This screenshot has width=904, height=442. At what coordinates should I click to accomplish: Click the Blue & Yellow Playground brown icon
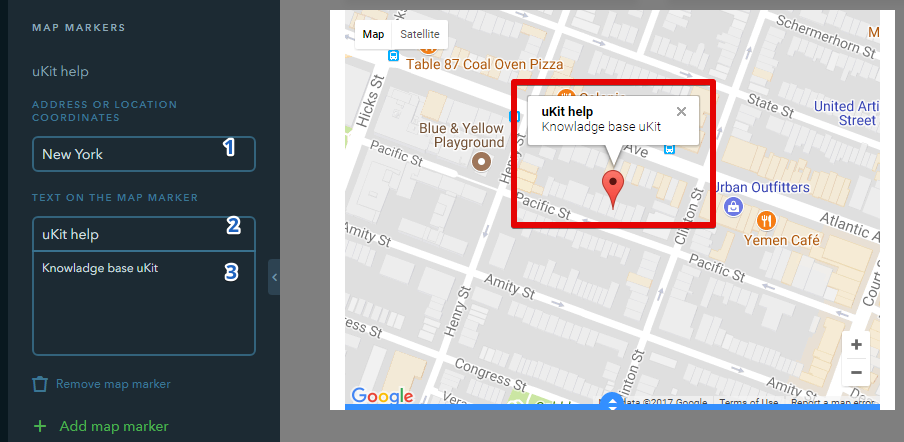481,162
